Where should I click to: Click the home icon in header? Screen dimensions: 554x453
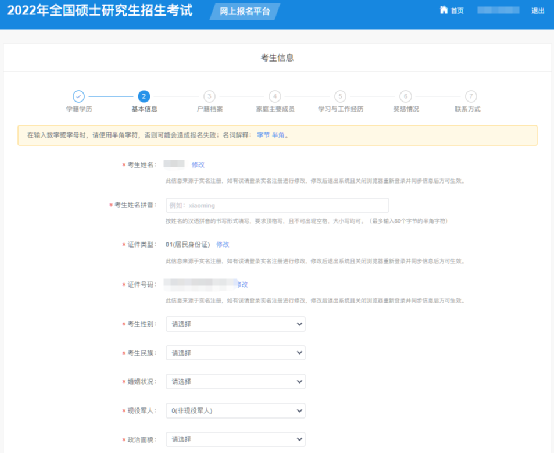(444, 10)
